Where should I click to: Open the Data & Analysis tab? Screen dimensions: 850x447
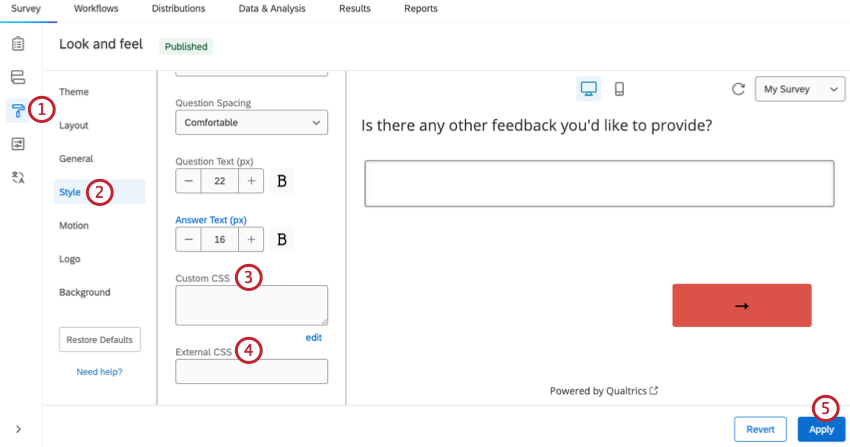272,9
